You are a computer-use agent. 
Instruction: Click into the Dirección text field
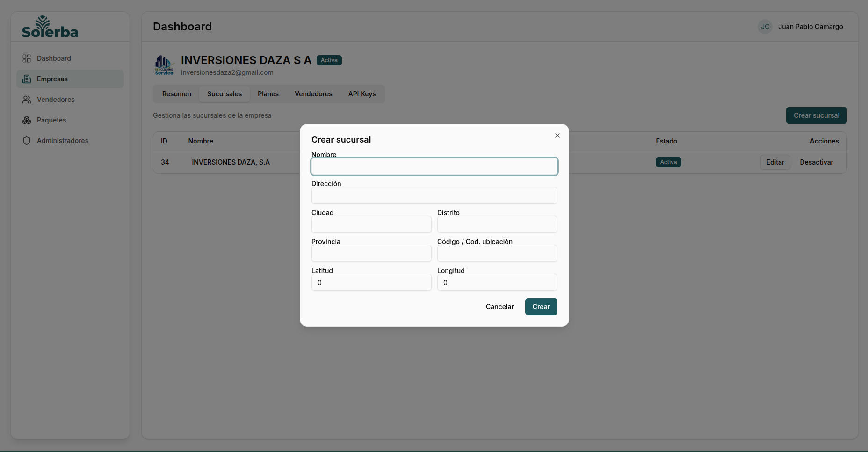(x=434, y=195)
